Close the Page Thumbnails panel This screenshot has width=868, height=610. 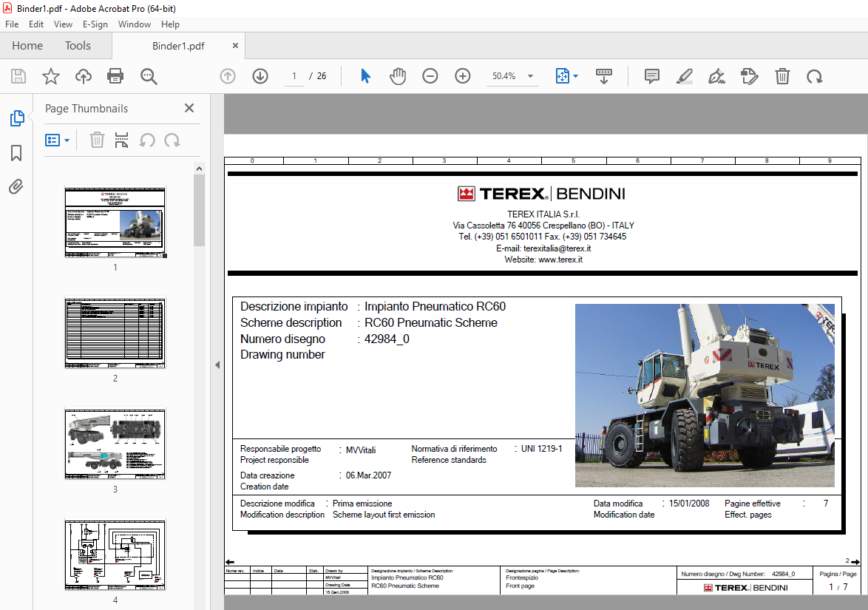tap(189, 108)
